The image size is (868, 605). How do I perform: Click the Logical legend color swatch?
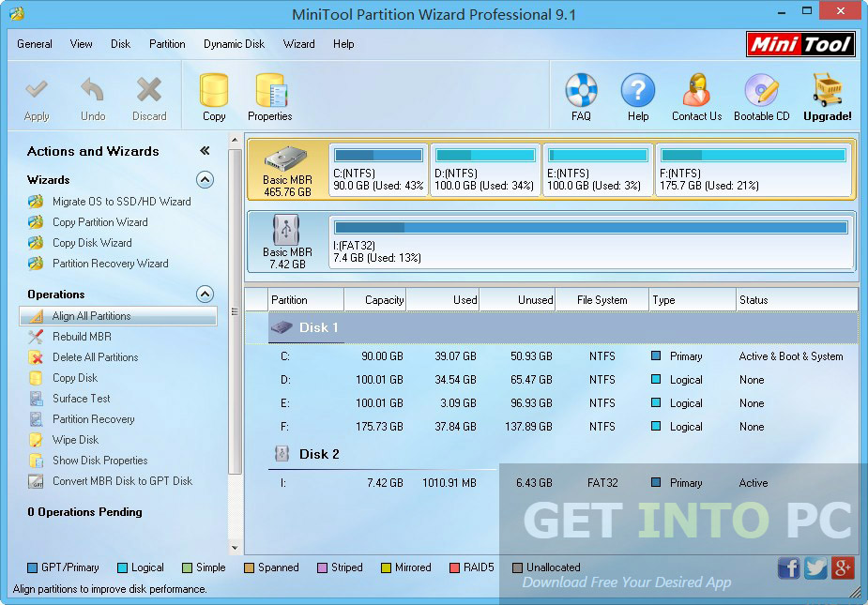[x=122, y=567]
